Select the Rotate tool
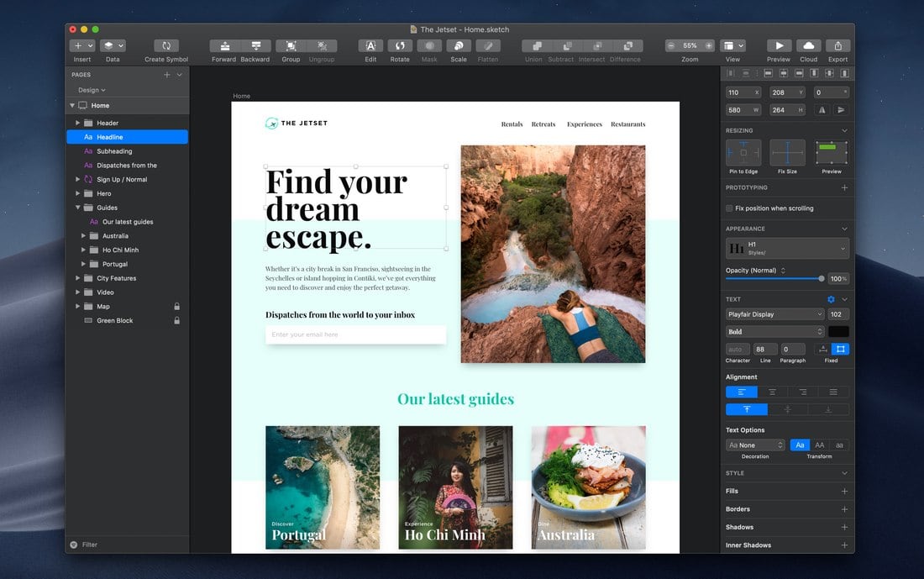Image resolution: width=924 pixels, height=579 pixels. click(400, 46)
